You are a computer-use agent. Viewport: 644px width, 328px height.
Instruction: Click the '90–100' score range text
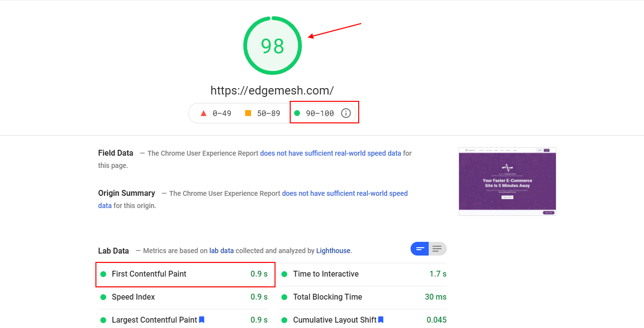click(320, 113)
